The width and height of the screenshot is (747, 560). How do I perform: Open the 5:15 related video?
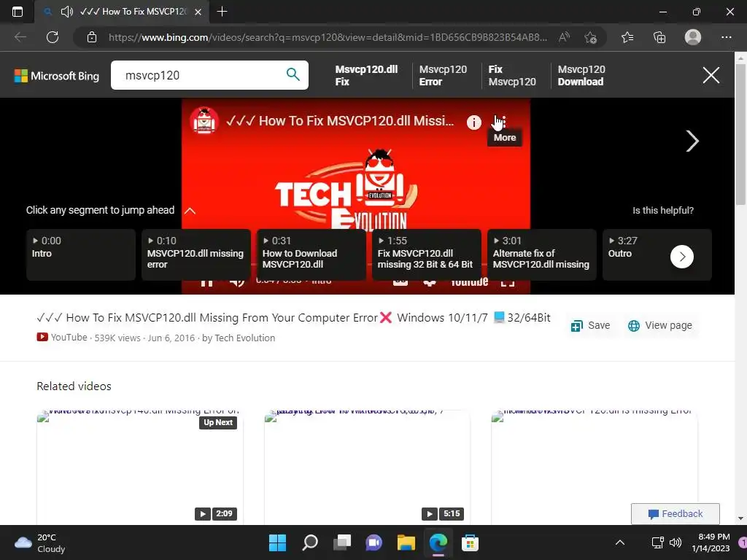(x=367, y=467)
